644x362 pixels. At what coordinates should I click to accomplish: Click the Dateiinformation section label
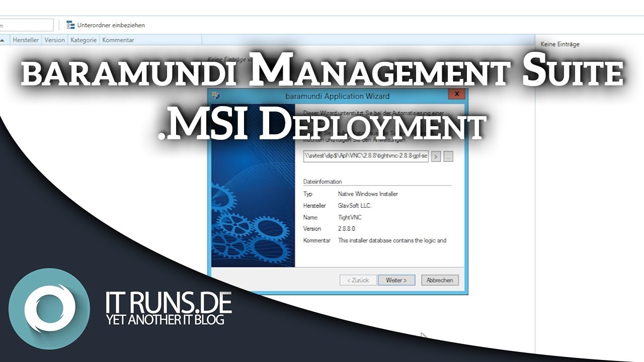[323, 182]
